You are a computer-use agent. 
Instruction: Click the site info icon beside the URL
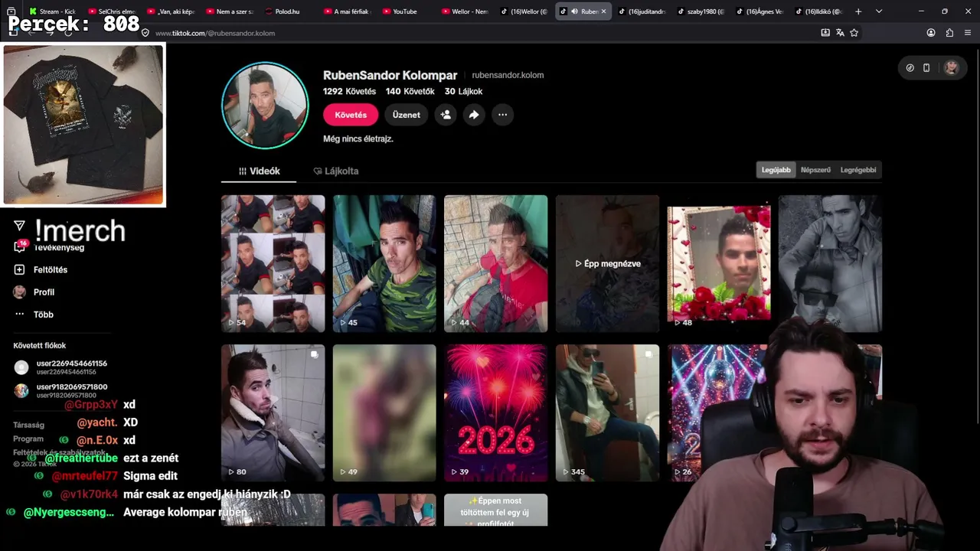(145, 33)
